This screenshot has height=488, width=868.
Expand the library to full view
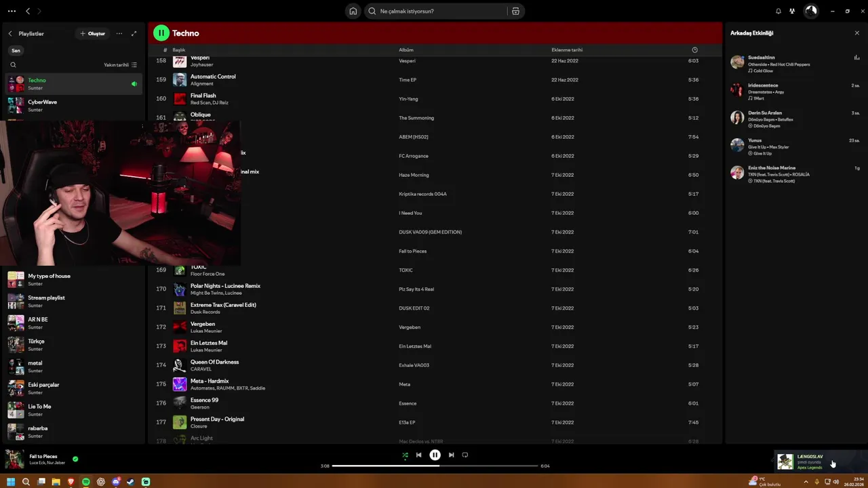[134, 33]
